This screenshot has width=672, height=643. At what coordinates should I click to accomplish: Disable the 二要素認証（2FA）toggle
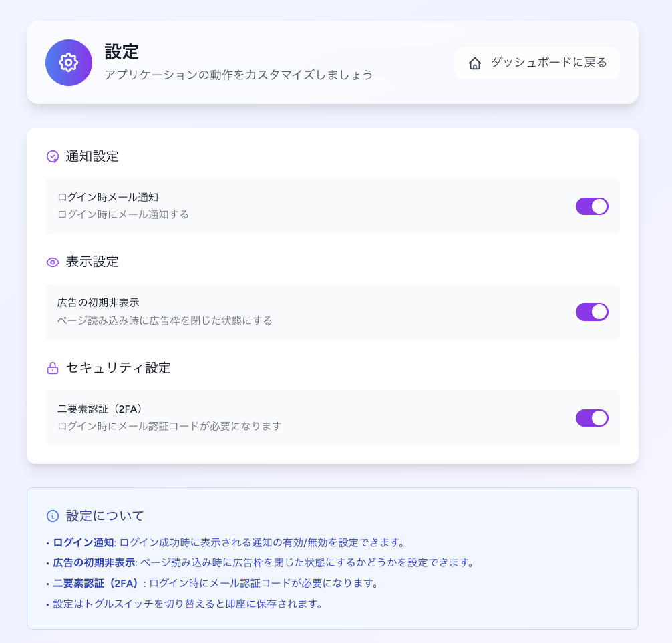[x=592, y=418]
